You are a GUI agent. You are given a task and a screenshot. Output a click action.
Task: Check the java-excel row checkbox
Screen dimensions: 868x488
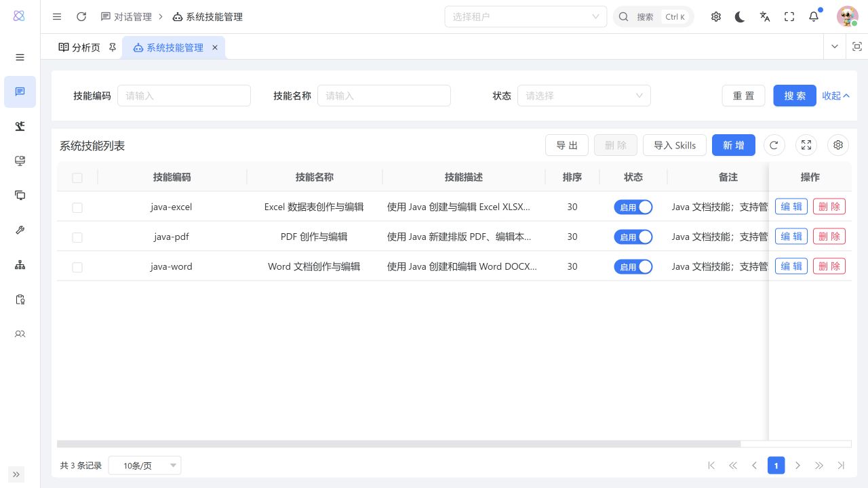point(77,207)
